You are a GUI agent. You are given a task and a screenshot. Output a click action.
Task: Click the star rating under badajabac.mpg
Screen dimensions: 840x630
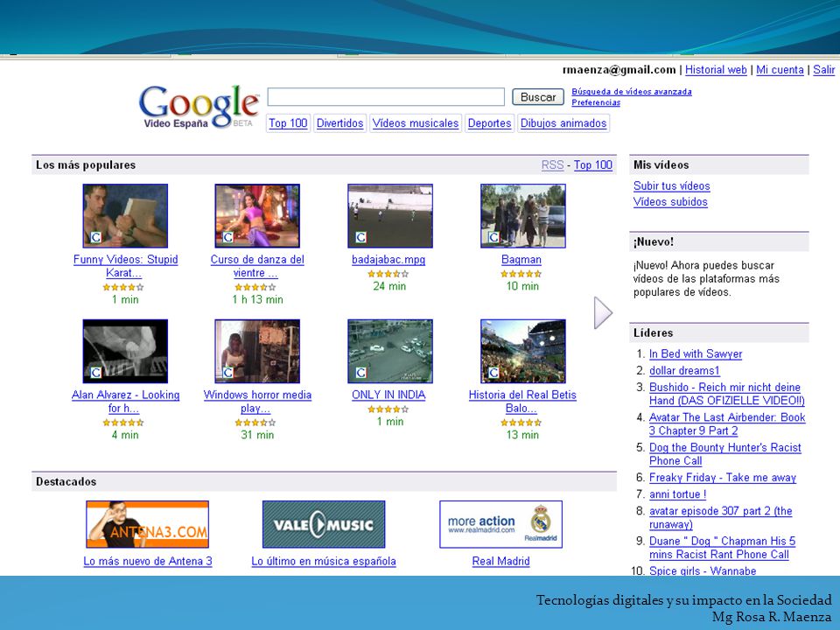(x=388, y=274)
